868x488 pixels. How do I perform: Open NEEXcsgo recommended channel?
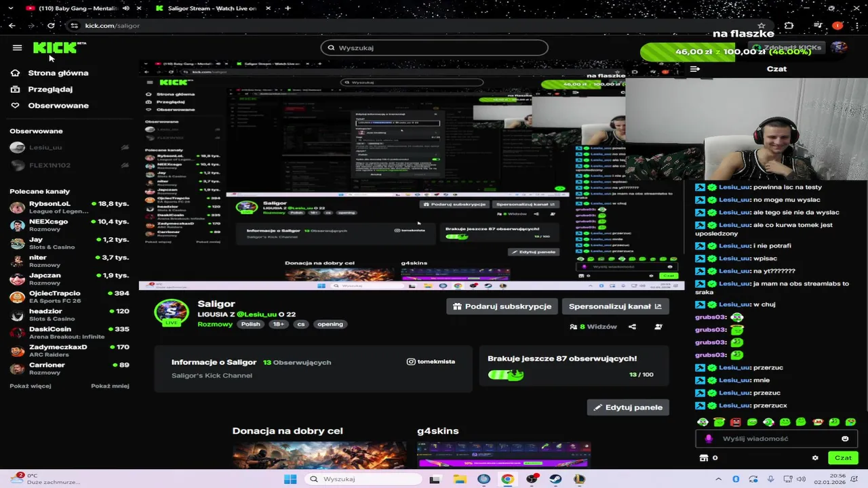(x=69, y=225)
